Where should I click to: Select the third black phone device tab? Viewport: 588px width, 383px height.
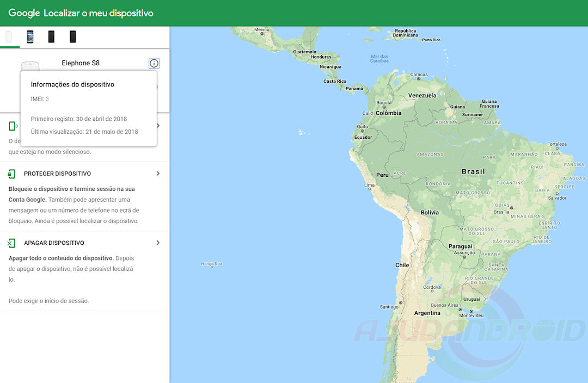coord(51,37)
